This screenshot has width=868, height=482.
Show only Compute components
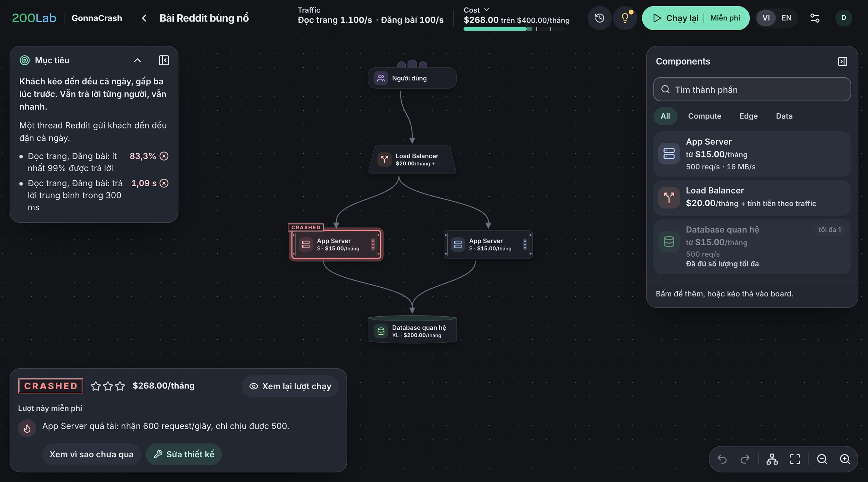(x=705, y=116)
